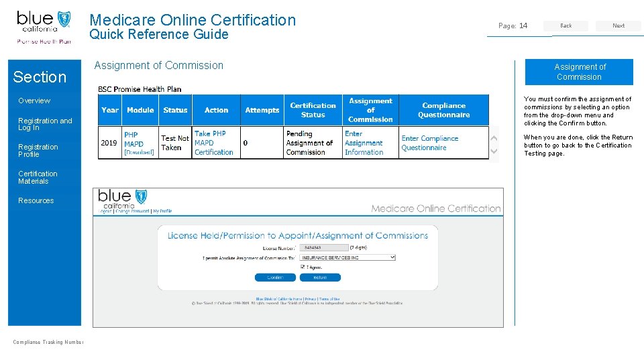Open Certification Materials section
Viewport: 644px width, 362px height.
point(38,177)
